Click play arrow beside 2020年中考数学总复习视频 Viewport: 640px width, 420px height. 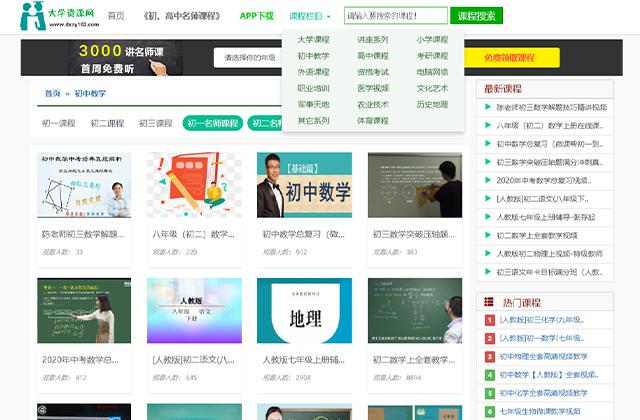487,180
